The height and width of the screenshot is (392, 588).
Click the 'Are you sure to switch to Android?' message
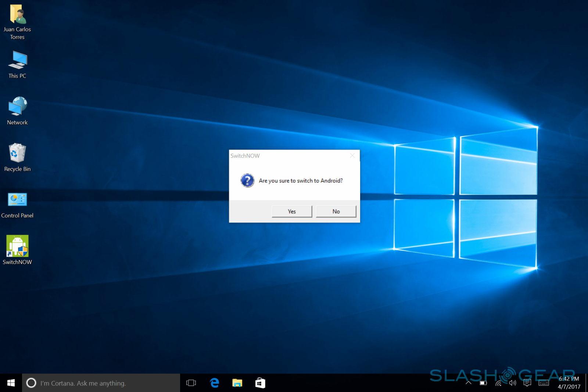(x=301, y=181)
